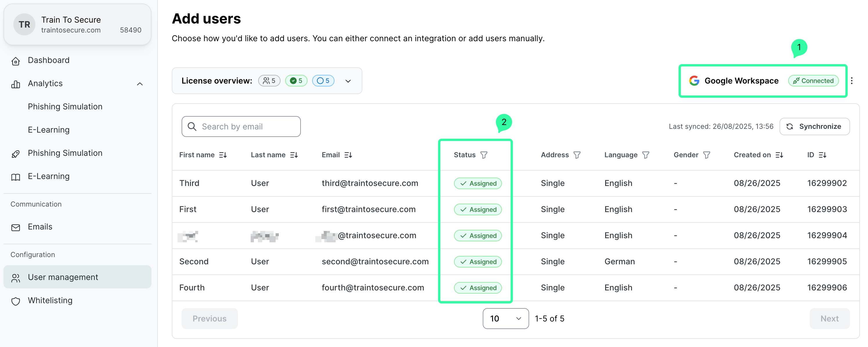Collapse the Analytics sidebar section
Image resolution: width=868 pixels, height=347 pixels.
click(x=140, y=84)
